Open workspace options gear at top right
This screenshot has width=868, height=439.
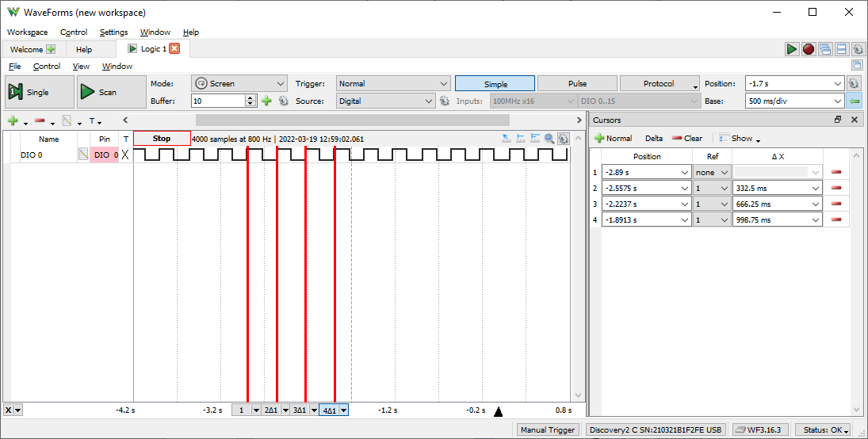click(858, 49)
